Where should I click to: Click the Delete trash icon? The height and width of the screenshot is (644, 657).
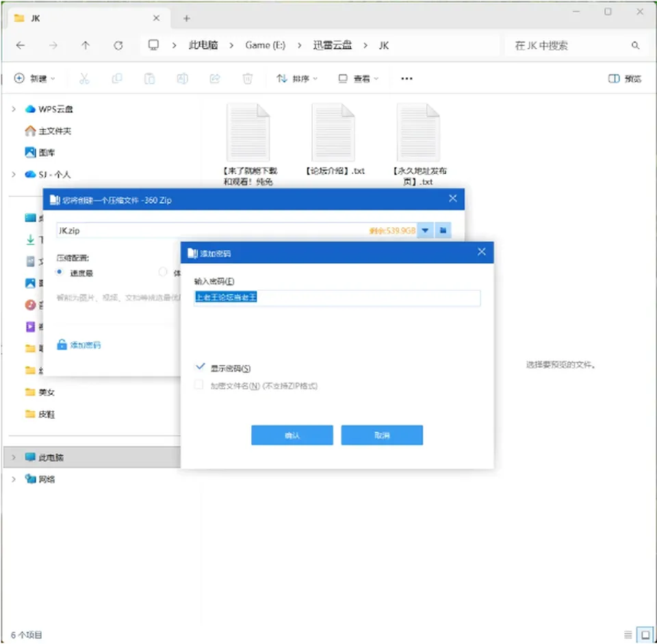point(248,78)
